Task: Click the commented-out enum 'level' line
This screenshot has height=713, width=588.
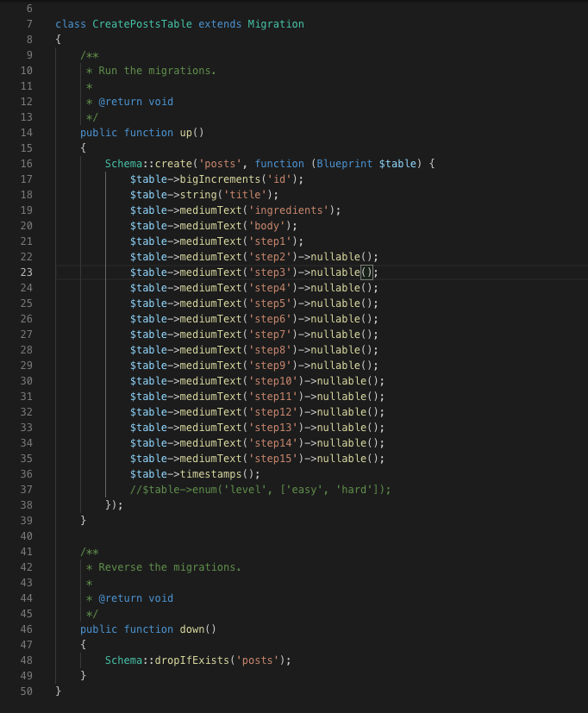Action: (260, 490)
